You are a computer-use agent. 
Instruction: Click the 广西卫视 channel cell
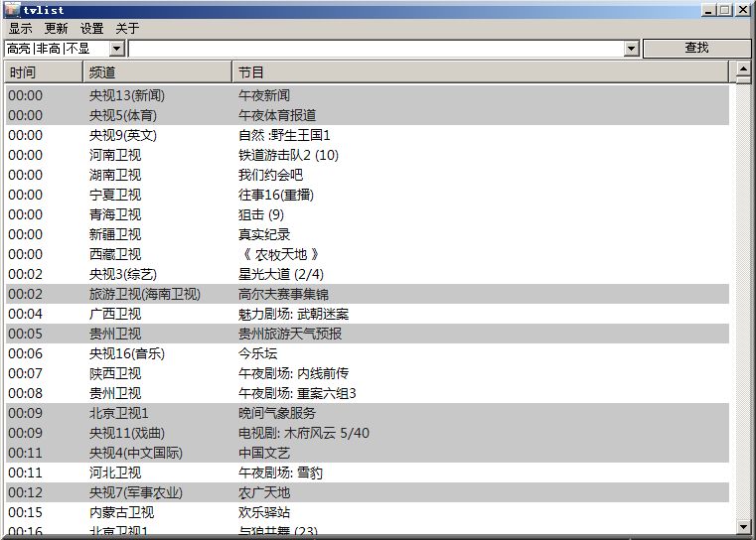point(115,314)
